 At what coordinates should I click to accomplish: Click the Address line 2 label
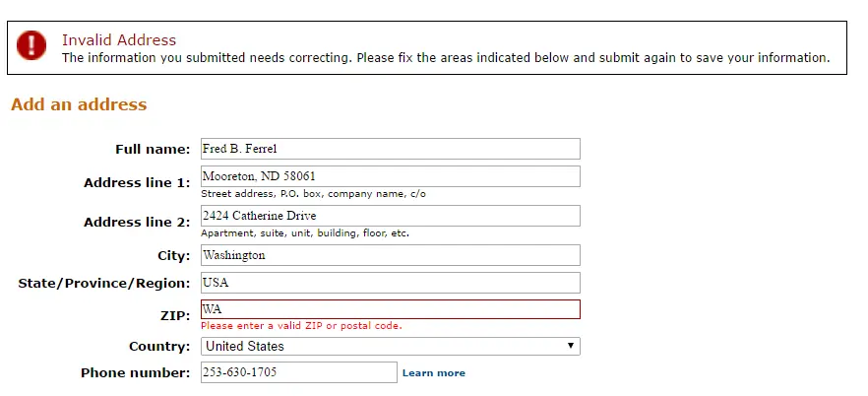pos(137,222)
